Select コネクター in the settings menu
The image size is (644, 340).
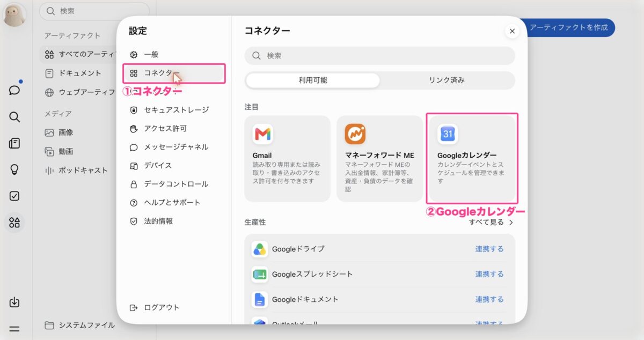pos(174,73)
